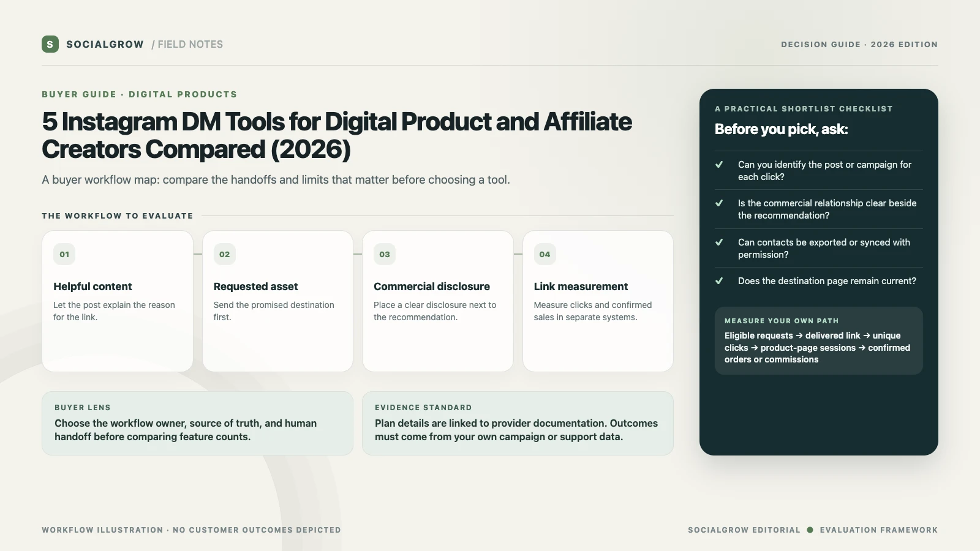Click the Evidence Standard label
Image resolution: width=980 pixels, height=551 pixels.
pos(423,408)
